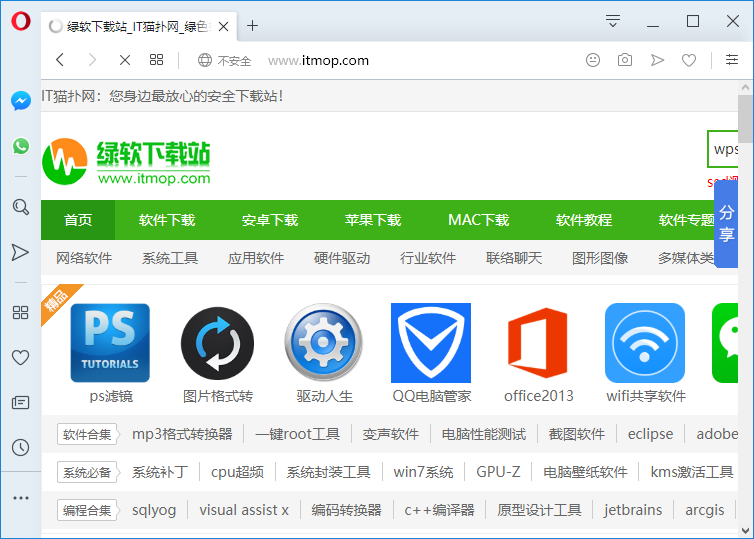Open the tab menu dropdown in title bar
The width and height of the screenshot is (754, 539).
click(x=613, y=21)
